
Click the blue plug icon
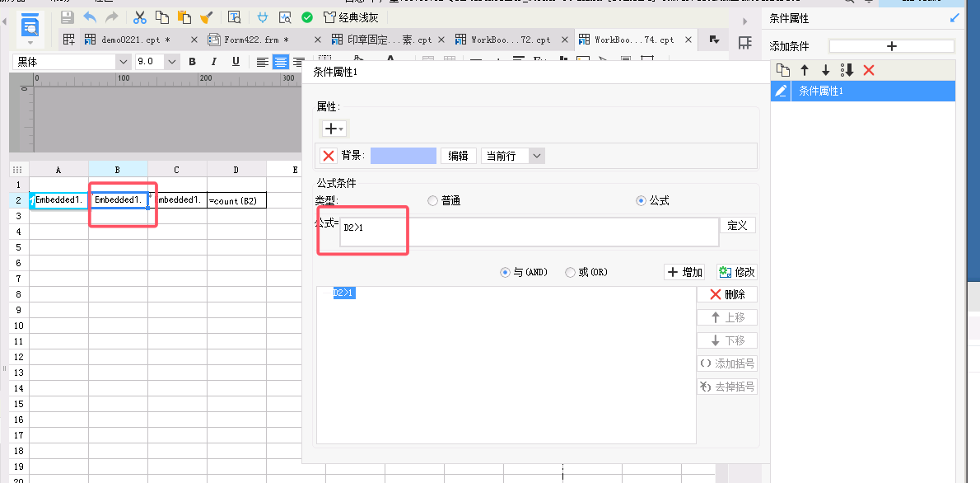point(264,17)
